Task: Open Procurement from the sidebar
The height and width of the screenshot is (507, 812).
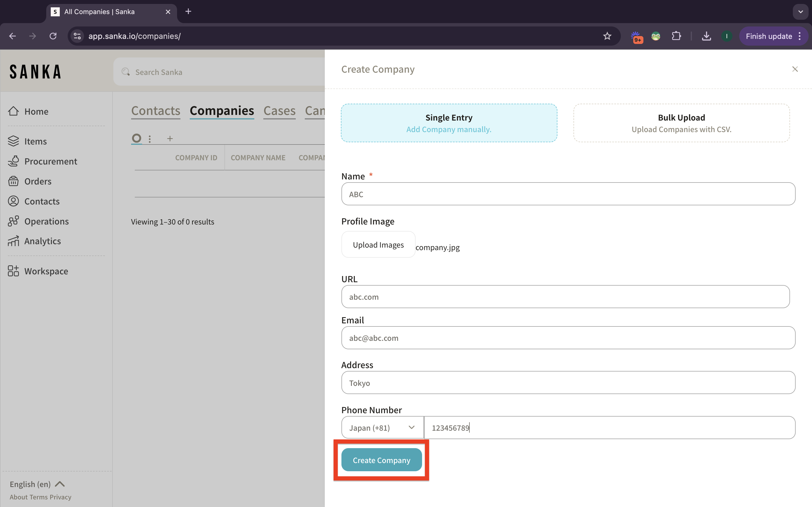Action: [50, 161]
